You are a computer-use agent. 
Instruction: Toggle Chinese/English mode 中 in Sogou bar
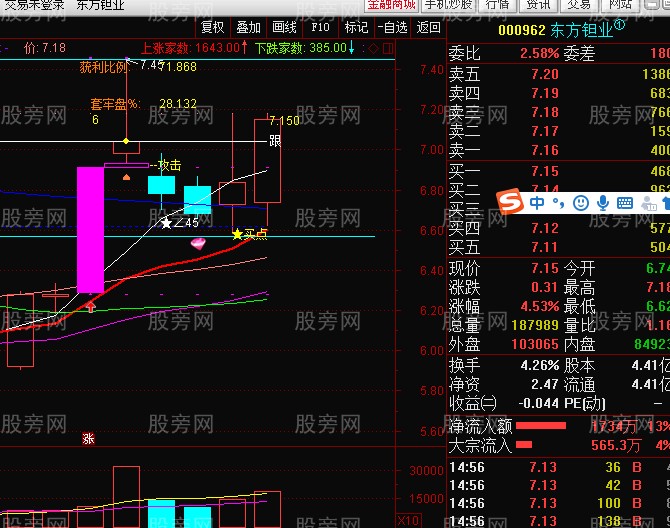[537, 202]
